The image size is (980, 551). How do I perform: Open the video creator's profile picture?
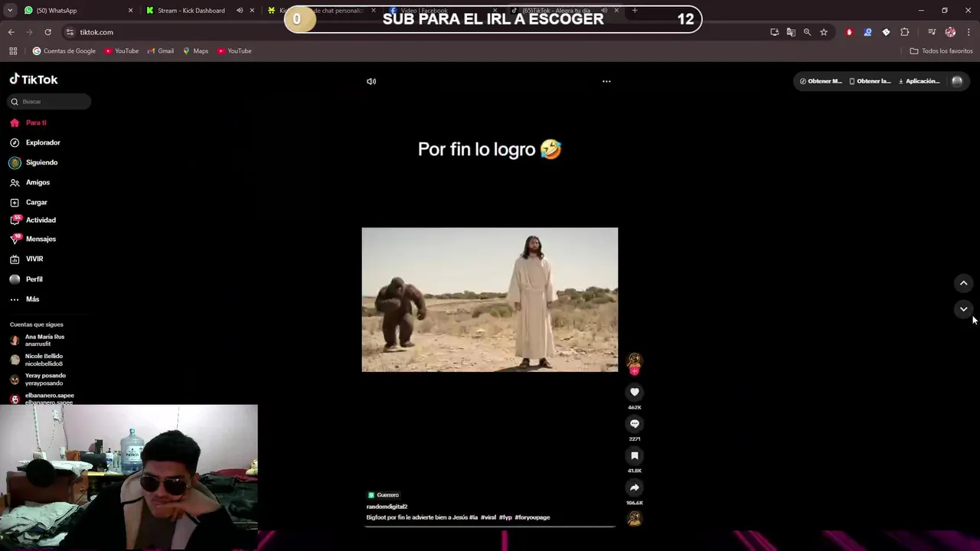pos(634,360)
